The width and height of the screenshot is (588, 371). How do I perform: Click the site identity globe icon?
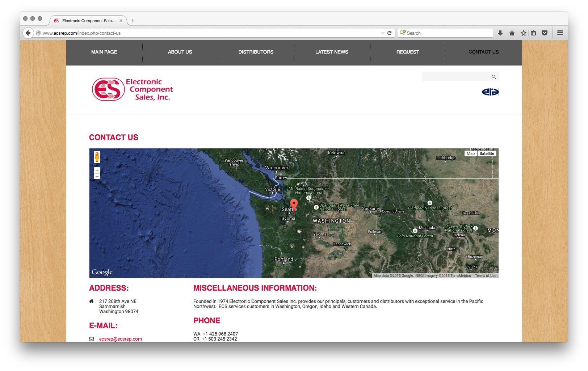tap(38, 33)
